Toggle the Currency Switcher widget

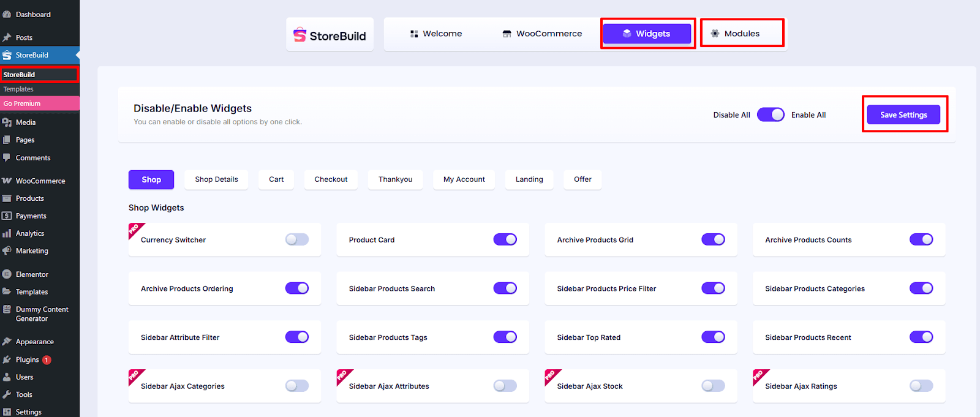tap(297, 239)
